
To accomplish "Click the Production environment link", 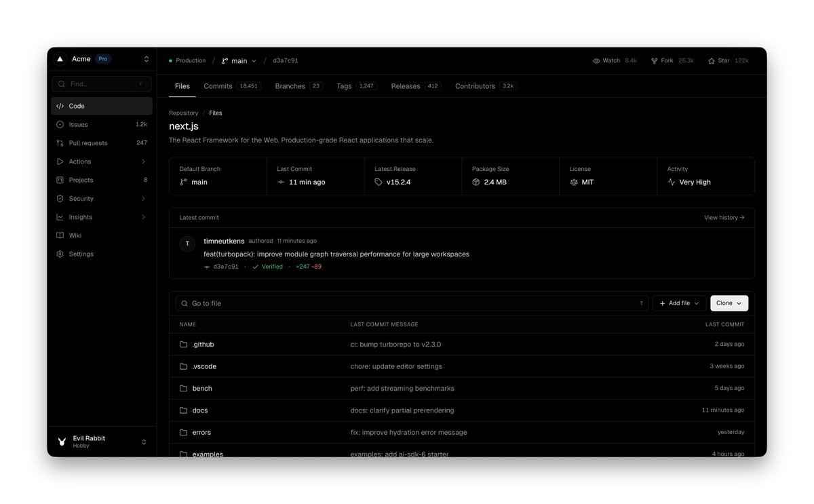I will click(x=187, y=60).
